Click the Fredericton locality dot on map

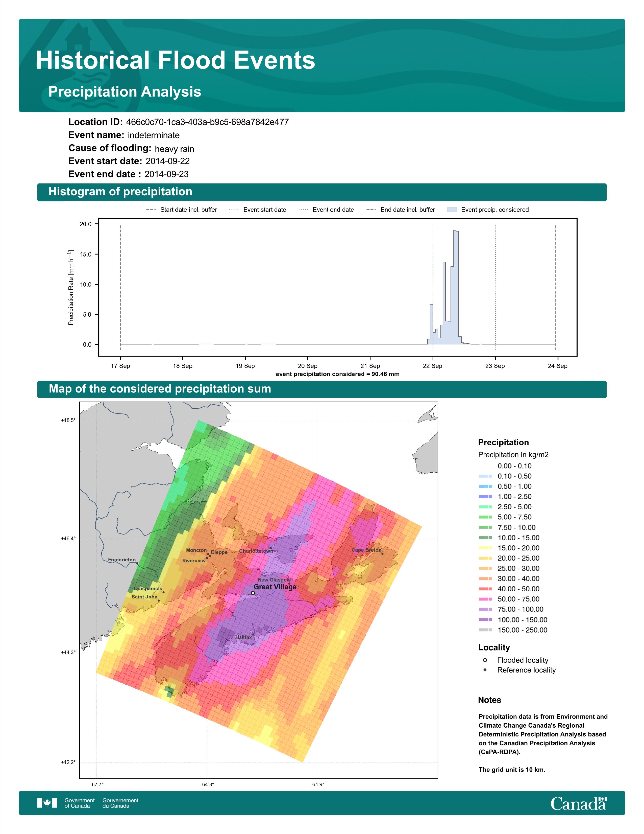coord(137,564)
